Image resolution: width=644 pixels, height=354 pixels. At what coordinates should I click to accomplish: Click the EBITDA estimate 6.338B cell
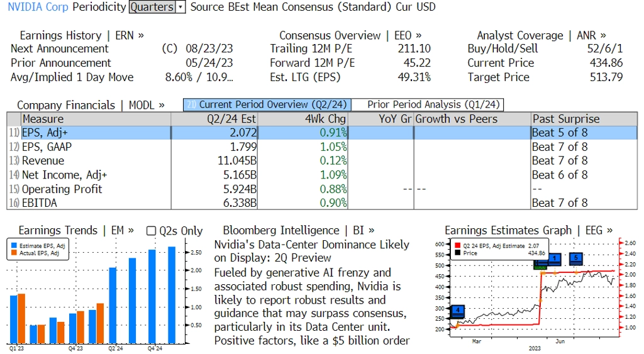214,203
